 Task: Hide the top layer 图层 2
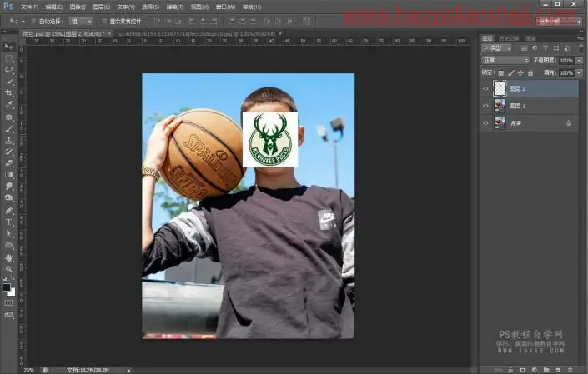click(485, 89)
